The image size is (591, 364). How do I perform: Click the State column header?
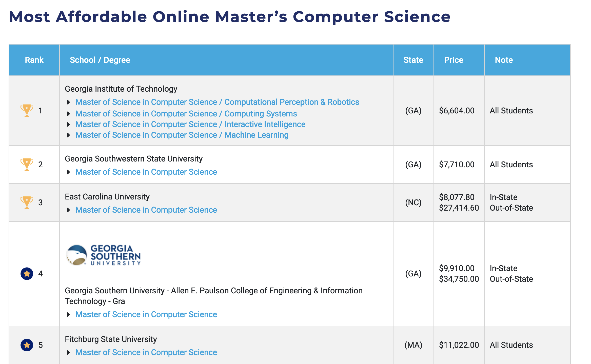tap(413, 60)
